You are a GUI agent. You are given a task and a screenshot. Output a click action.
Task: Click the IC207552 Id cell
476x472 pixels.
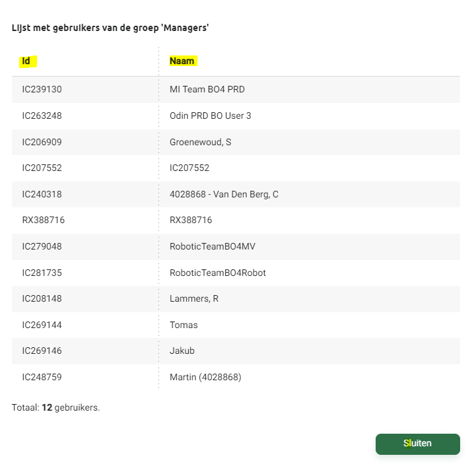point(42,168)
